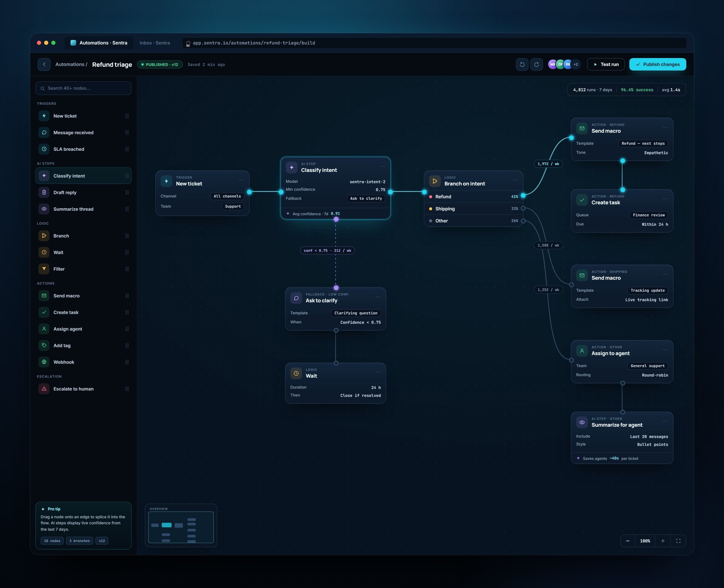Click the Create task checkmark icon in sidebar
724x588 pixels.
(44, 312)
